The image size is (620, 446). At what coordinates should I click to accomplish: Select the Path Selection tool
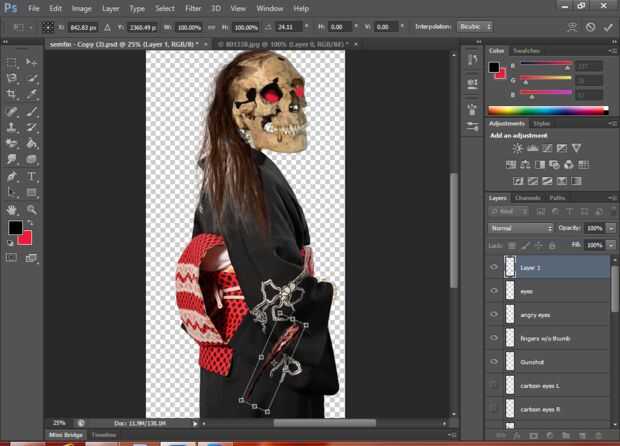click(x=11, y=193)
